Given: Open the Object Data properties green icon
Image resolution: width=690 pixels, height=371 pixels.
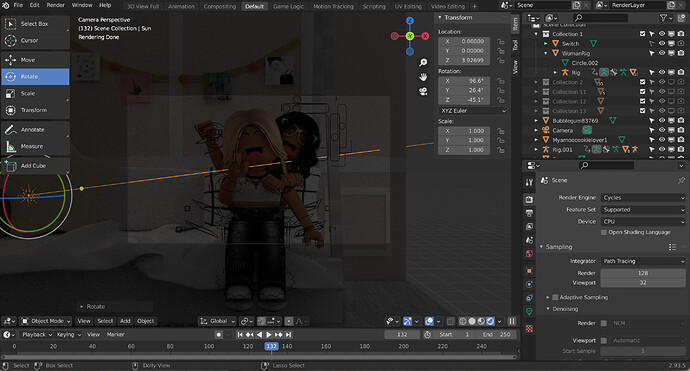Looking at the screenshot, I should coord(529,312).
